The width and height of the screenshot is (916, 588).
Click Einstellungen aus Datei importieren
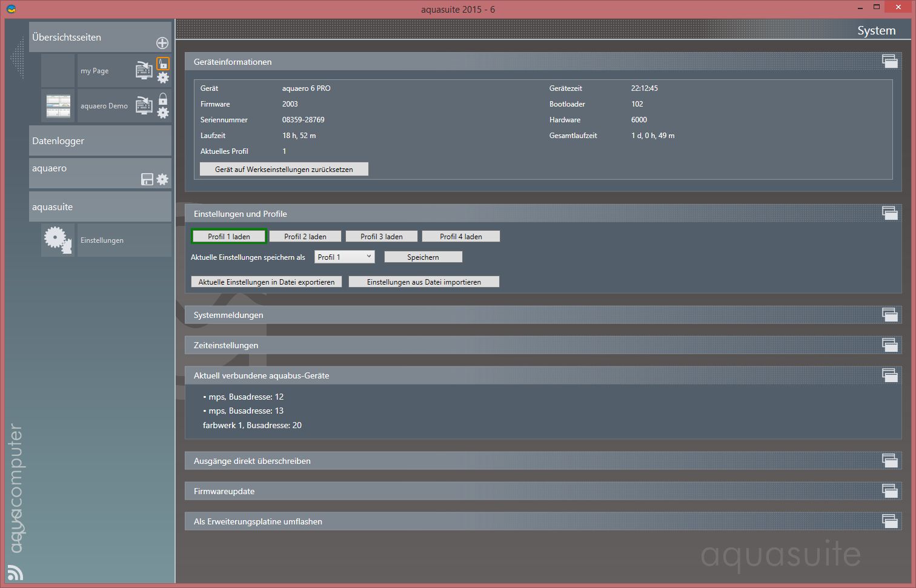pyautogui.click(x=423, y=282)
